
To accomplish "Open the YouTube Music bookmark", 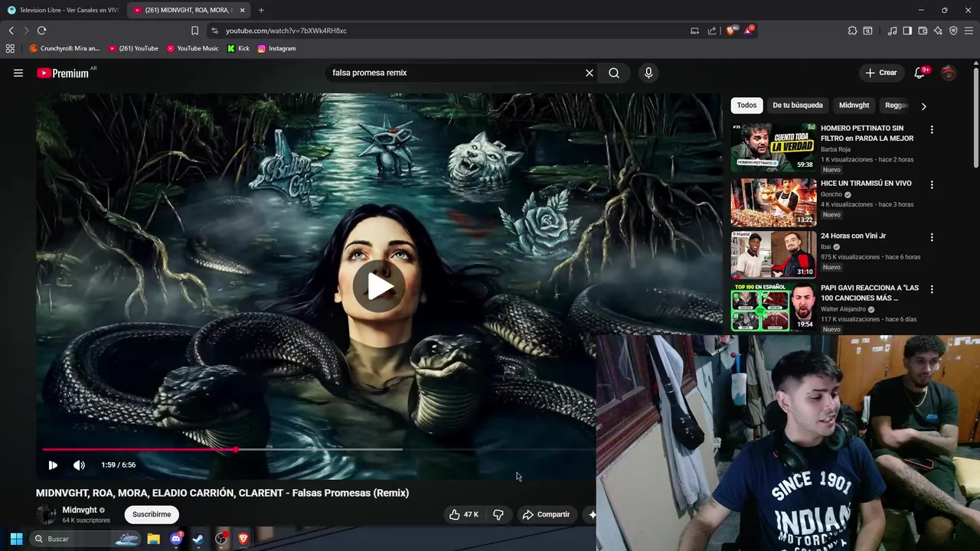I will coord(192,48).
